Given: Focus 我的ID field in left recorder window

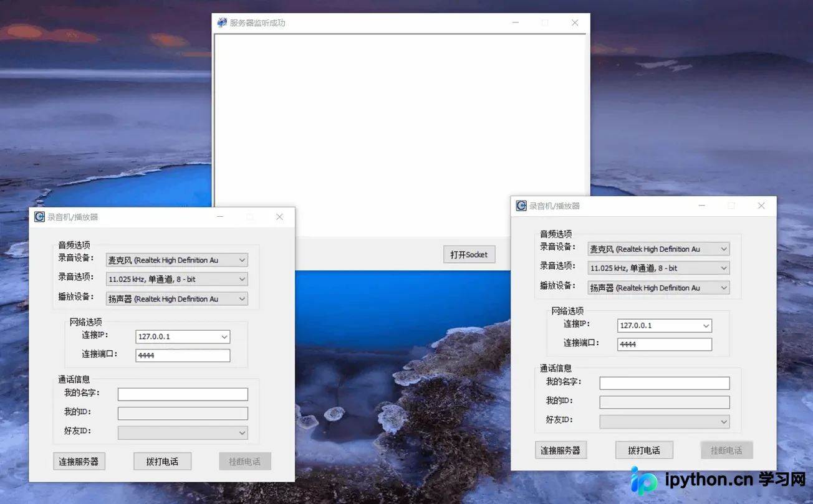Looking at the screenshot, I should (183, 413).
